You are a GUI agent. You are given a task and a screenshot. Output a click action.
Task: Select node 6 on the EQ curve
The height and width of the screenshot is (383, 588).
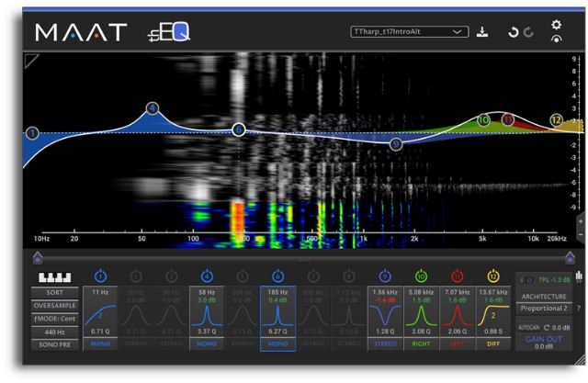(x=239, y=130)
